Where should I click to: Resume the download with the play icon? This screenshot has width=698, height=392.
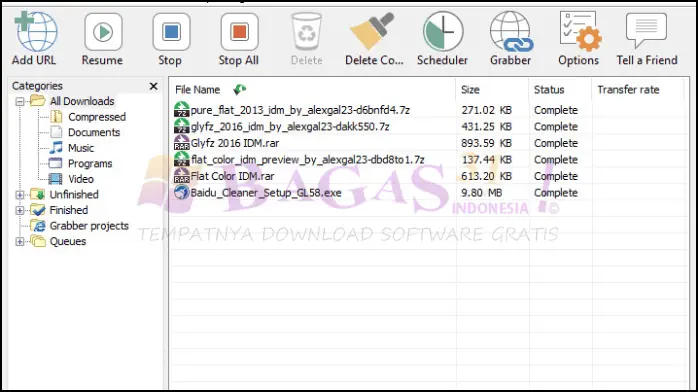pyautogui.click(x=103, y=32)
